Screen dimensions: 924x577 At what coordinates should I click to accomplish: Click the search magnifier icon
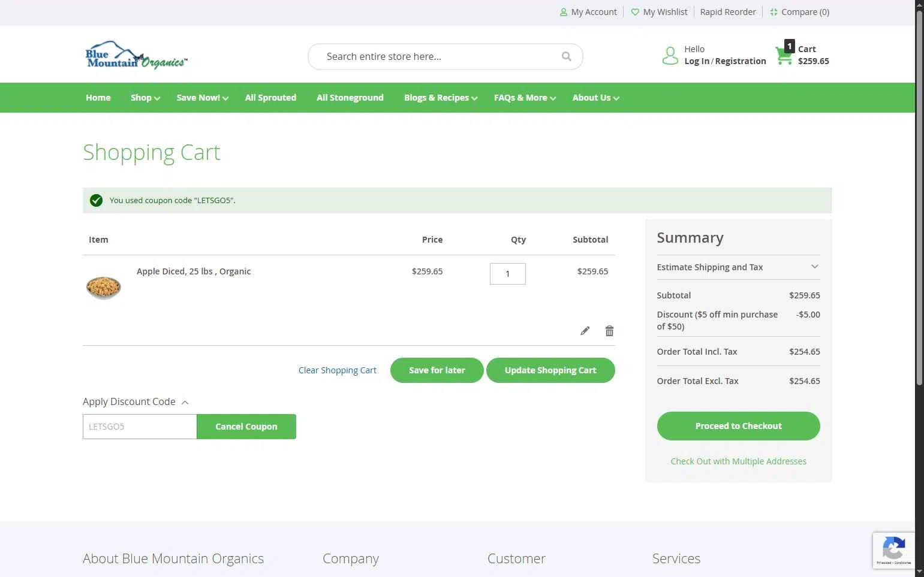[566, 56]
